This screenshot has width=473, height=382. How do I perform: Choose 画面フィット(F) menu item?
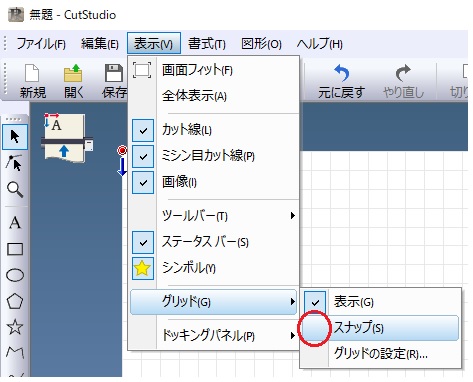(x=213, y=70)
